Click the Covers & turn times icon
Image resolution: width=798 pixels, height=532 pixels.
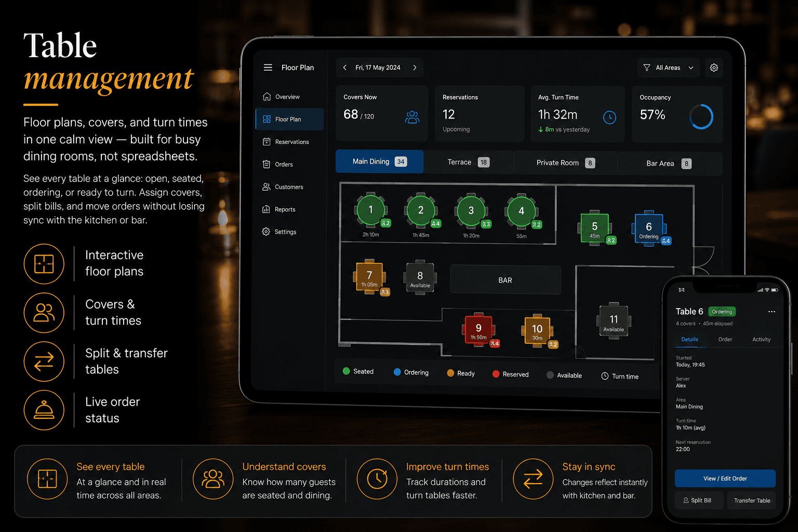44,313
